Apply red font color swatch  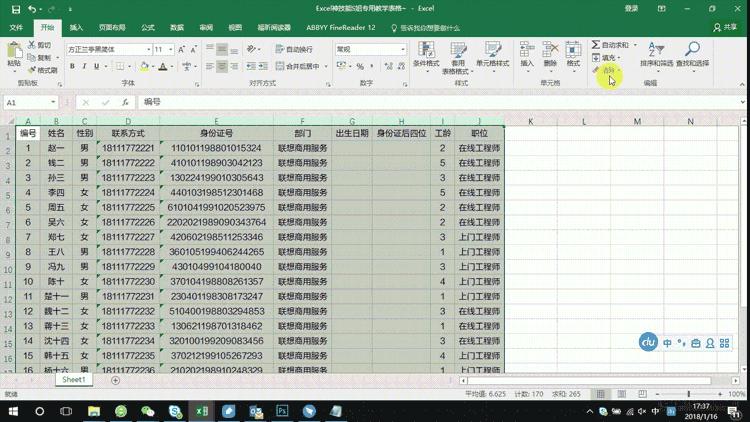(163, 67)
